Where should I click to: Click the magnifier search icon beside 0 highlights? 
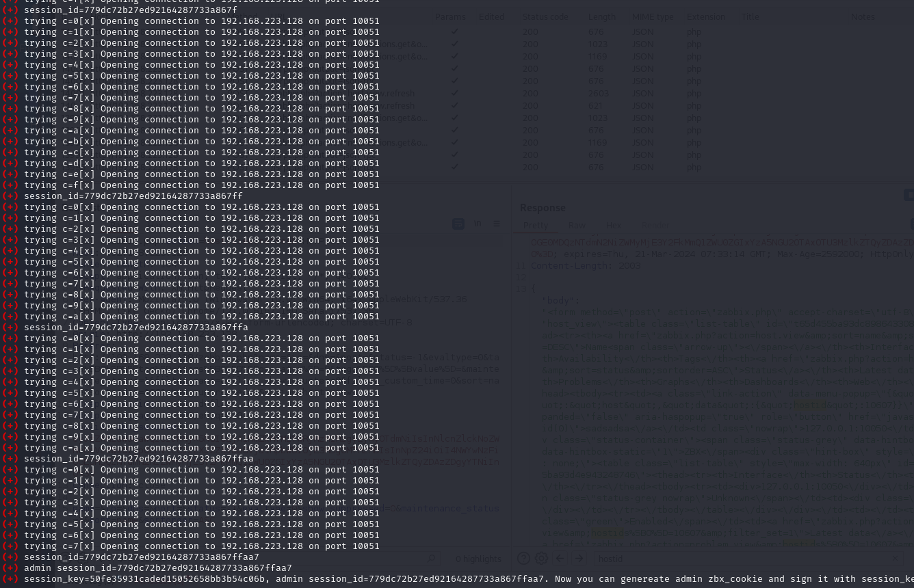point(431,559)
